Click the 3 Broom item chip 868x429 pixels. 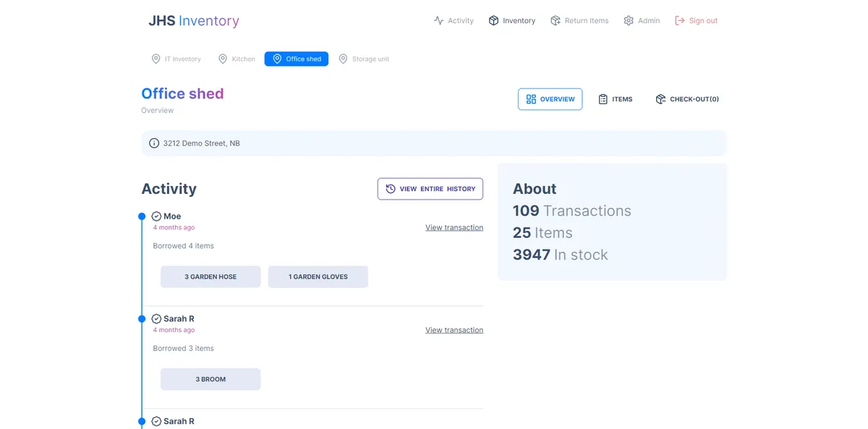pyautogui.click(x=210, y=380)
